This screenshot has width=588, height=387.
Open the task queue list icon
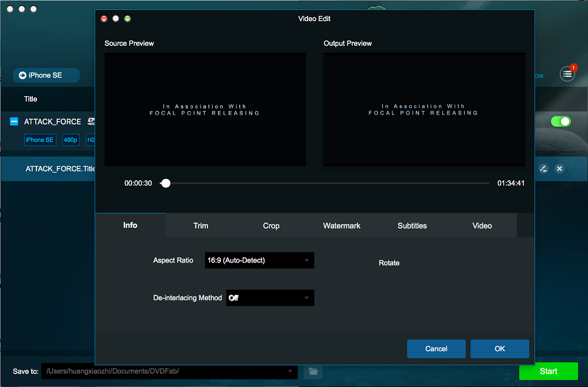point(567,74)
